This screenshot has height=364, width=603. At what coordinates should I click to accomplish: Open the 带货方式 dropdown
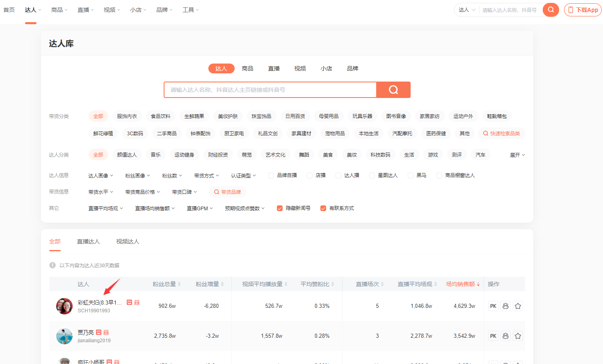coord(206,175)
